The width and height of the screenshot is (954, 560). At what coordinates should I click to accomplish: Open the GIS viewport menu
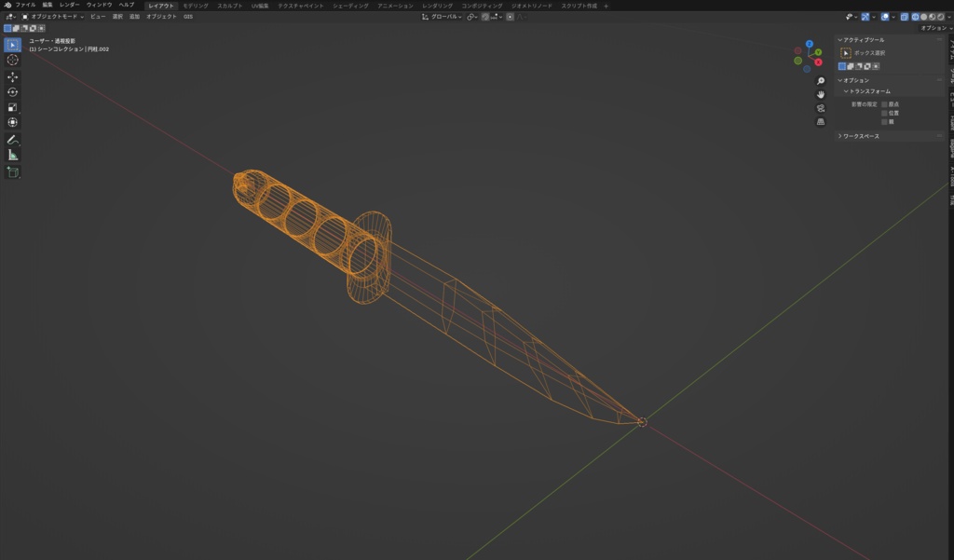pos(188,17)
